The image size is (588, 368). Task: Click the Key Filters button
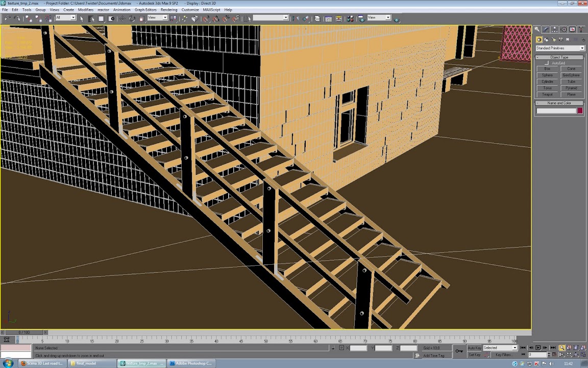503,355
